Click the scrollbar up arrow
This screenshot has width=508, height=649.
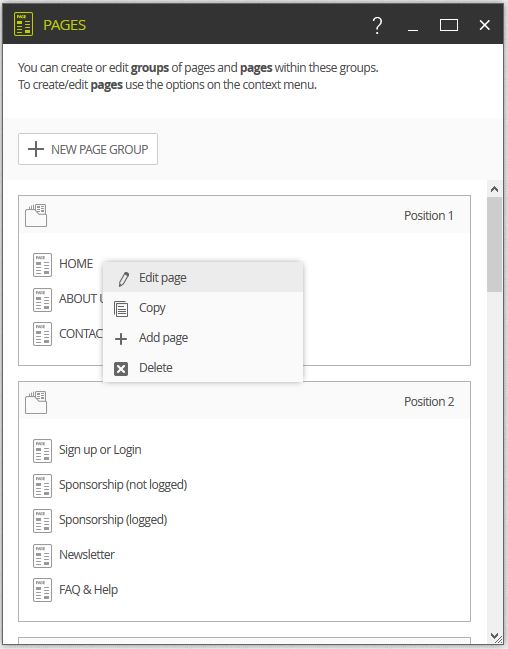point(494,189)
